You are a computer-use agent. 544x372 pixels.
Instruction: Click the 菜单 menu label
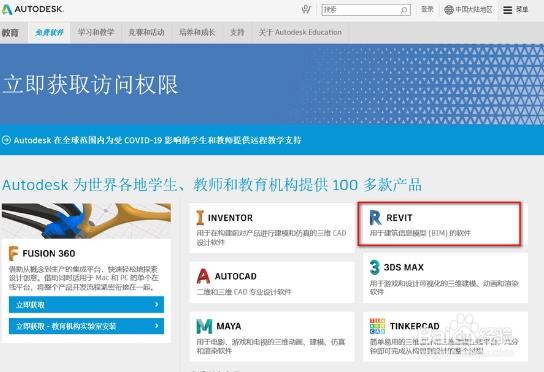(522, 10)
